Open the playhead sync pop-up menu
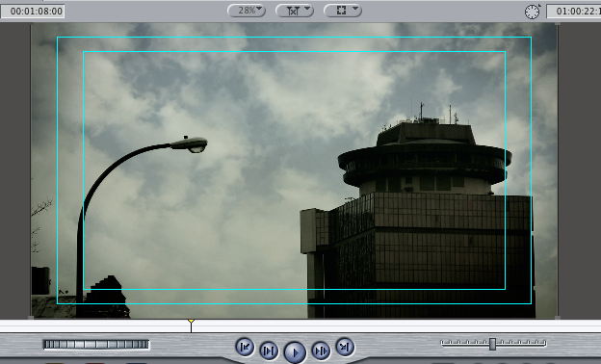 pos(295,11)
